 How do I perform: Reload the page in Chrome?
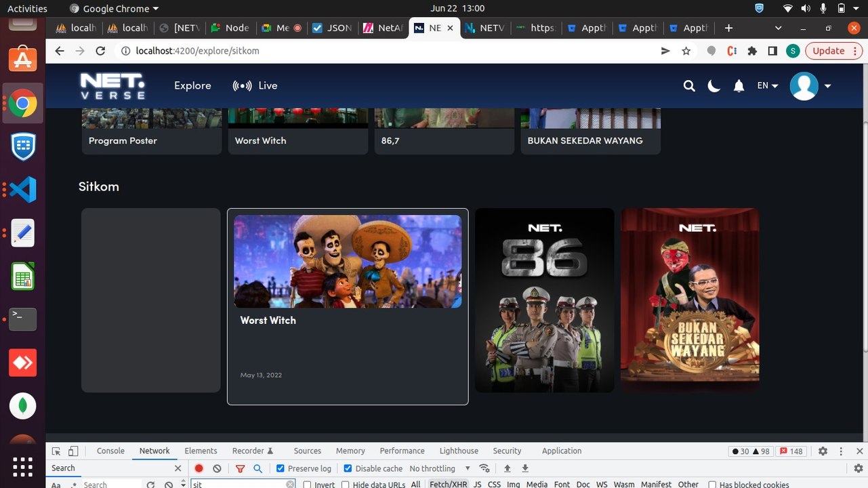[100, 51]
